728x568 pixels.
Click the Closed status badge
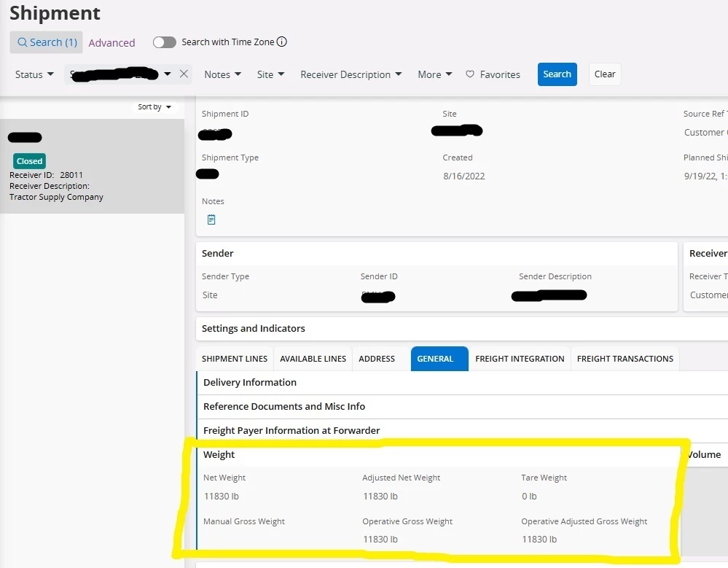click(x=29, y=161)
